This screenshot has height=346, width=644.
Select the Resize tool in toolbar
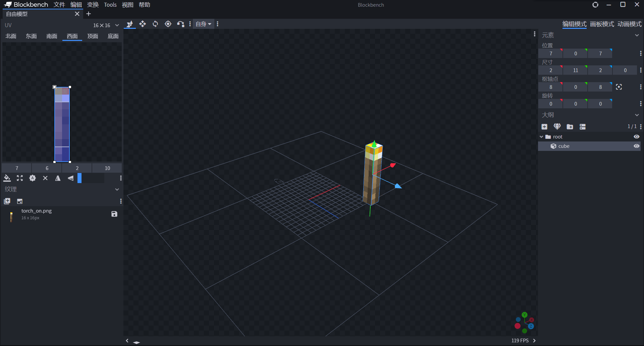point(143,24)
